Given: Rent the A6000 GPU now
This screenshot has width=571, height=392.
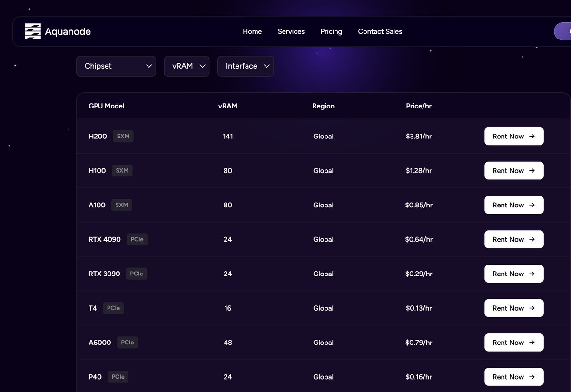Looking at the screenshot, I should coord(514,343).
